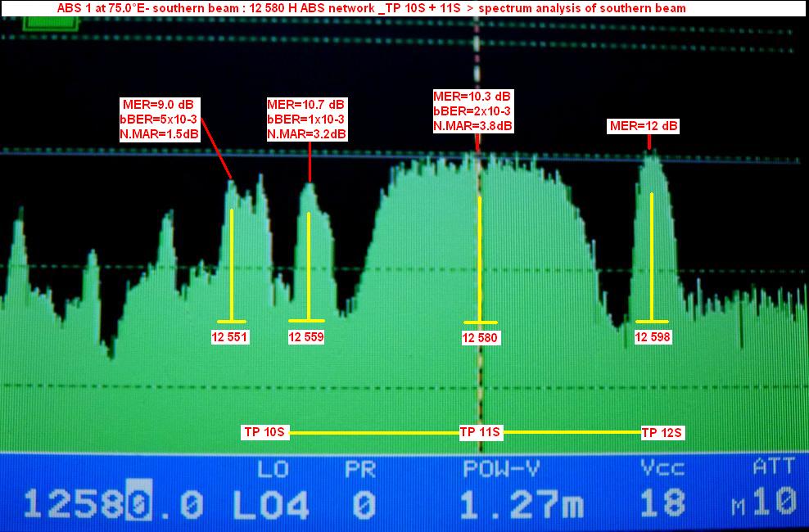Select the PR value 0
This screenshot has width=809, height=532.
364,504
